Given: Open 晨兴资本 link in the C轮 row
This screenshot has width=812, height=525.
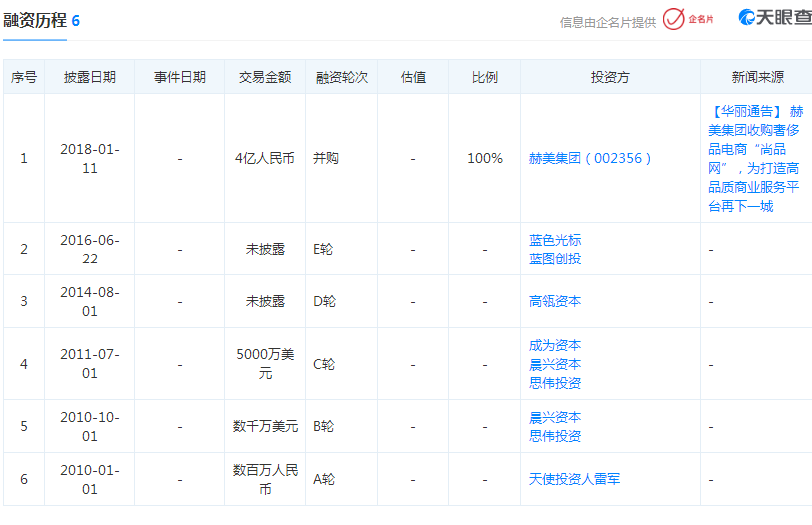Looking at the screenshot, I should pyautogui.click(x=555, y=364).
